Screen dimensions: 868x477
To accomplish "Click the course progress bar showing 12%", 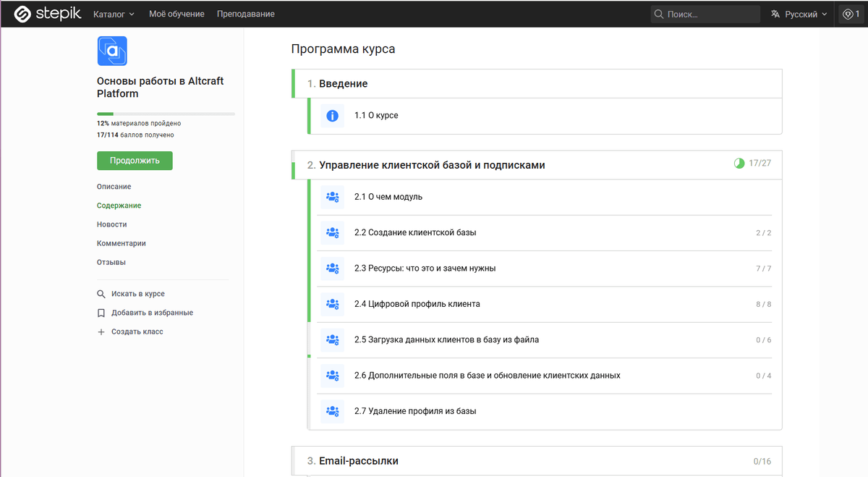I will (x=166, y=114).
